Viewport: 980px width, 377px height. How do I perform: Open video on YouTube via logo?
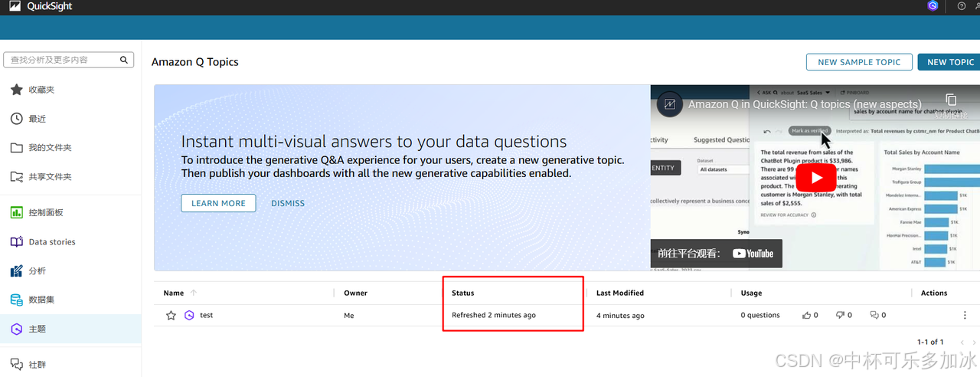(x=753, y=254)
